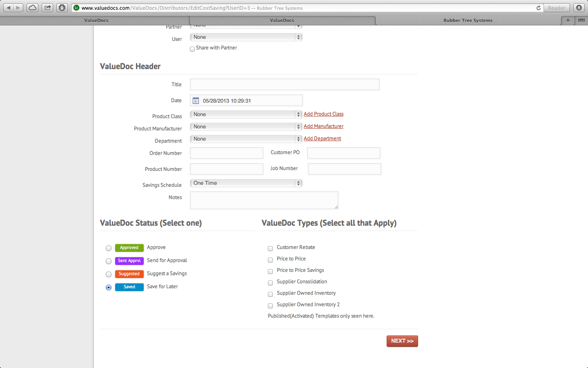Viewport: 588px width, 368px height.
Task: Switch to the Rubber Tree Systems tab
Action: pos(468,20)
